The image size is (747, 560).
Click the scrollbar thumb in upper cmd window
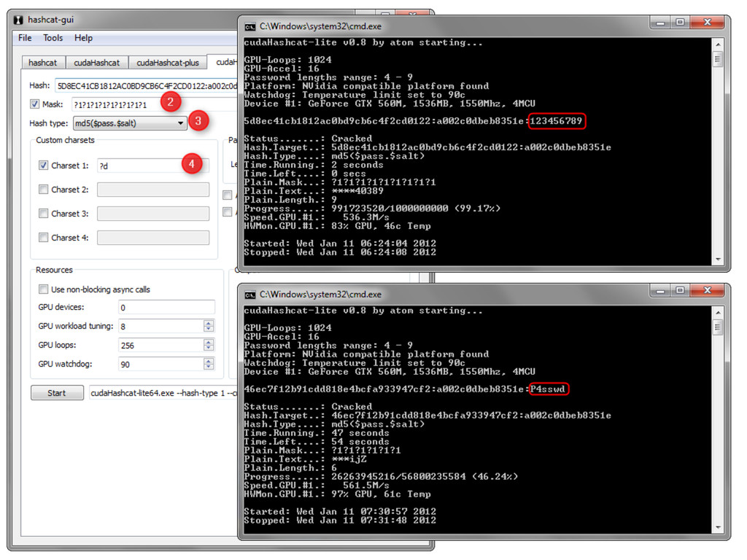pos(718,60)
